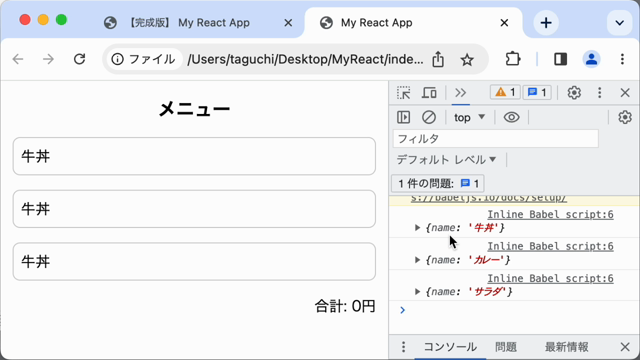The image size is (640, 360).
Task: Expand the {name: 'カレー'} object
Action: (x=417, y=260)
